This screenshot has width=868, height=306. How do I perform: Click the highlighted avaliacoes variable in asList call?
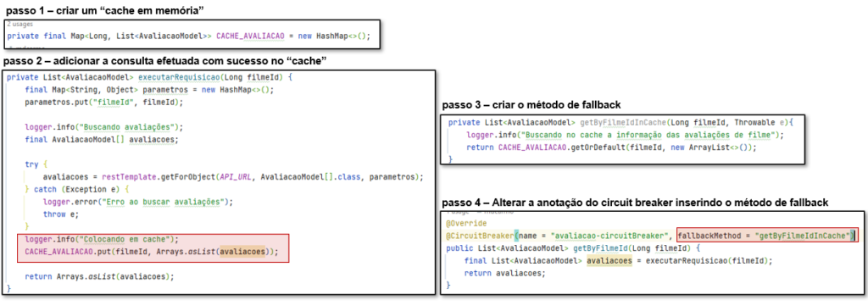pyautogui.click(x=241, y=252)
